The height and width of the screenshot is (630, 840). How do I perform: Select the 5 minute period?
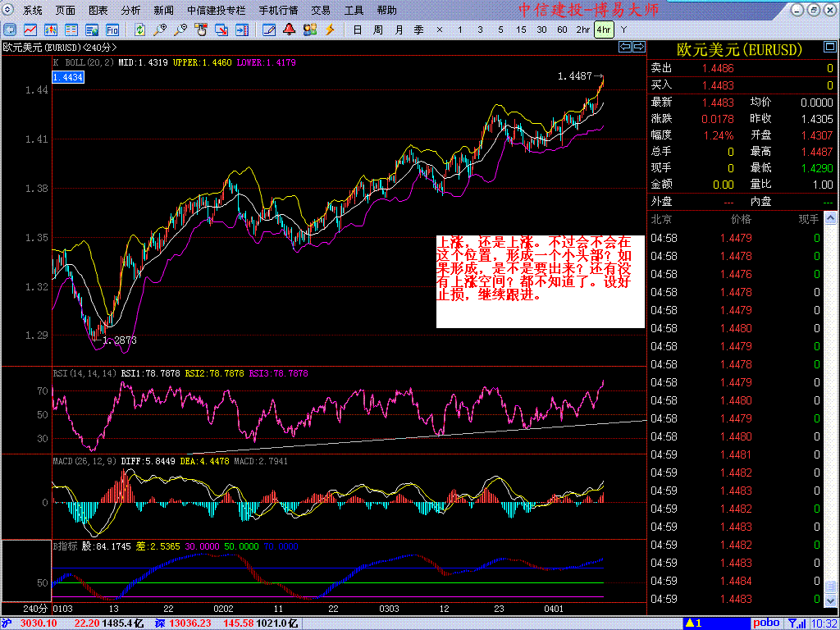500,30
